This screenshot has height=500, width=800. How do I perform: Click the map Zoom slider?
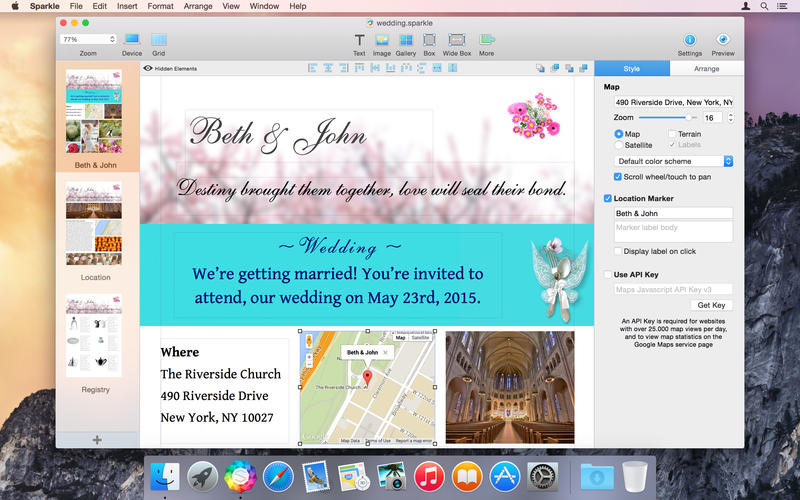click(668, 118)
